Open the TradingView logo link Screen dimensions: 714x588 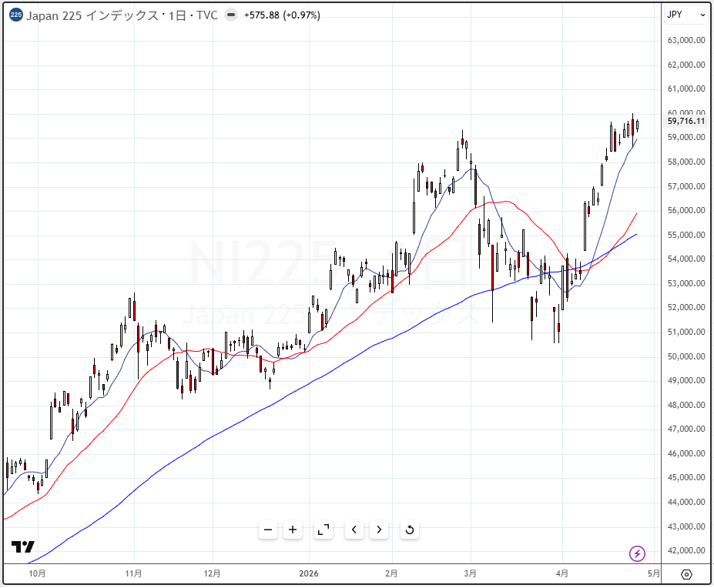click(23, 547)
